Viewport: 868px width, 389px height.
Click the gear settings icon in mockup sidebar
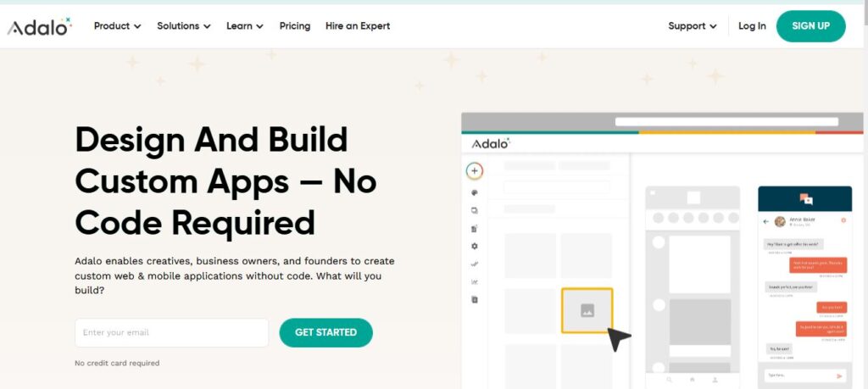[475, 246]
